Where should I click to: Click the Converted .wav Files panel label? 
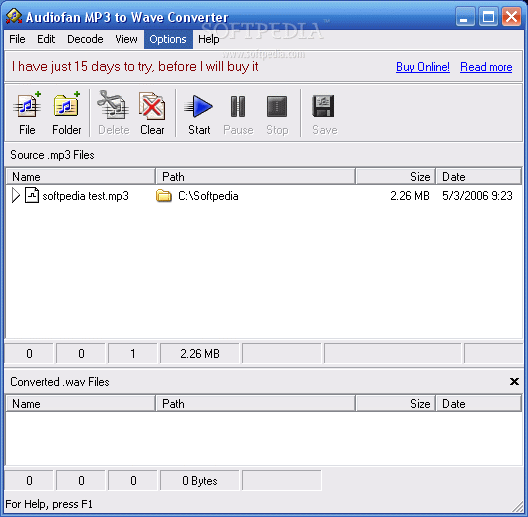(x=60, y=382)
